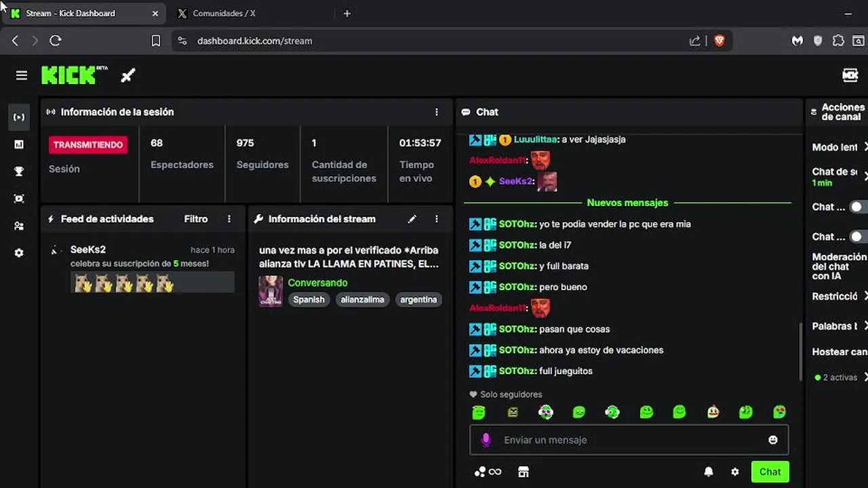The height and width of the screenshot is (488, 868).
Task: Click the Luuulittaa username in chat
Action: click(535, 139)
